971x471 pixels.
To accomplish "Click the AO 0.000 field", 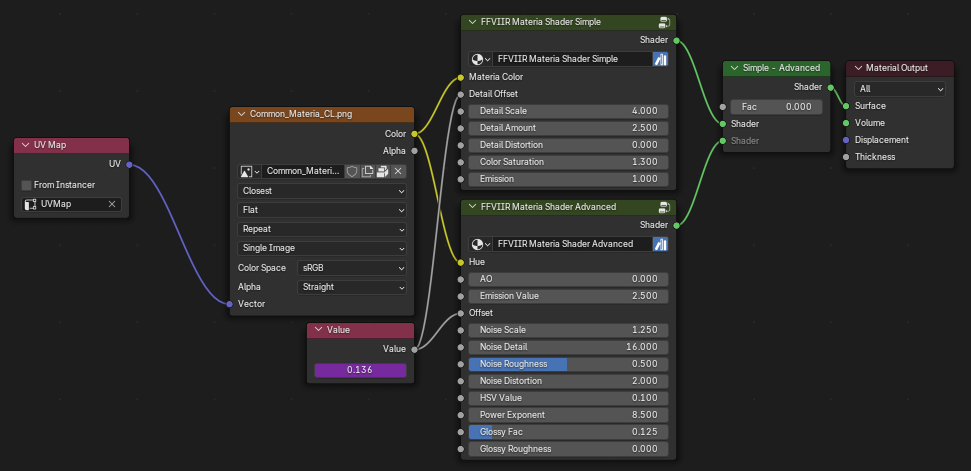I will [568, 279].
